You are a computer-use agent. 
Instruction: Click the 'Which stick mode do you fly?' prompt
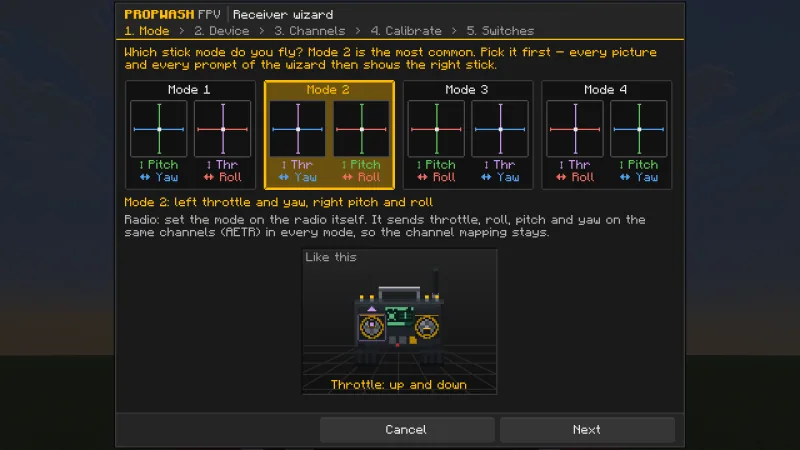[390, 58]
